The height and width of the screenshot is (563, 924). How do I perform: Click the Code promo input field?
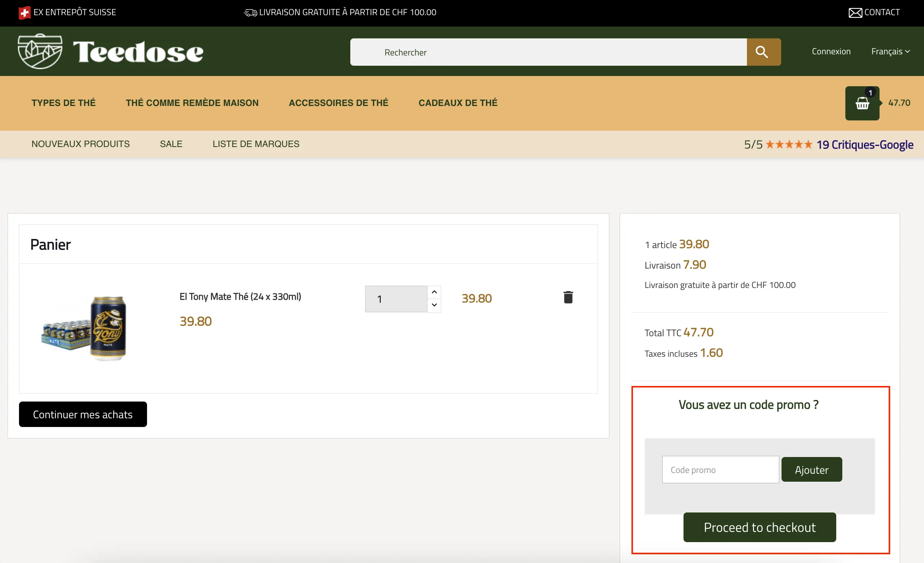(x=720, y=469)
